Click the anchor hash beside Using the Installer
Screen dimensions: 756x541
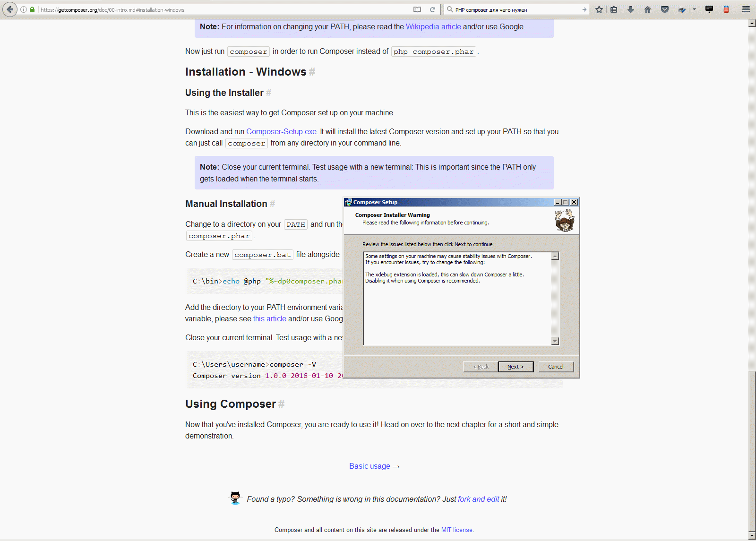click(268, 93)
